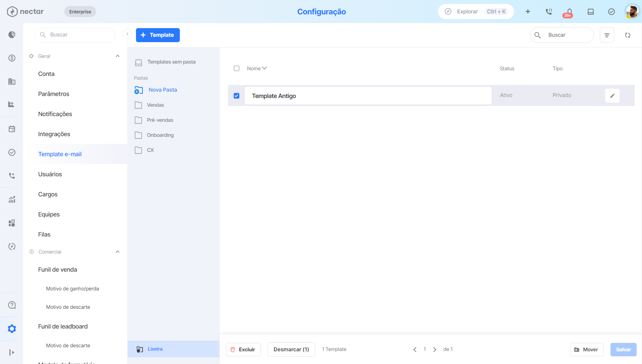Open the notifications bell with 20+ badge

(569, 13)
